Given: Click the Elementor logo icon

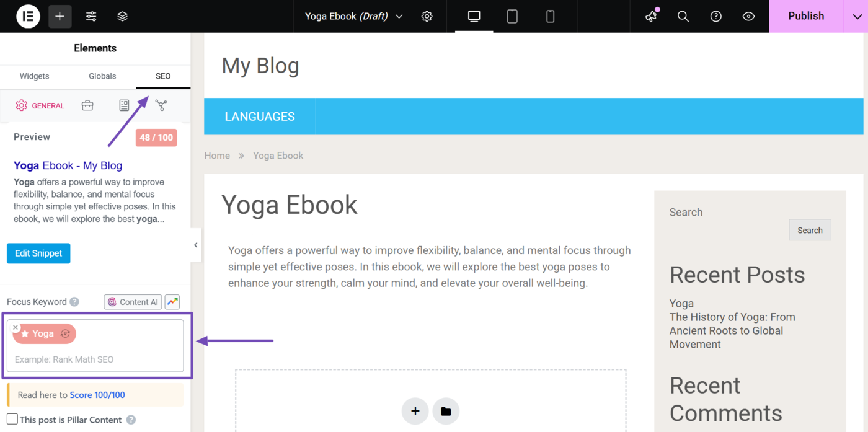Looking at the screenshot, I should point(28,16).
